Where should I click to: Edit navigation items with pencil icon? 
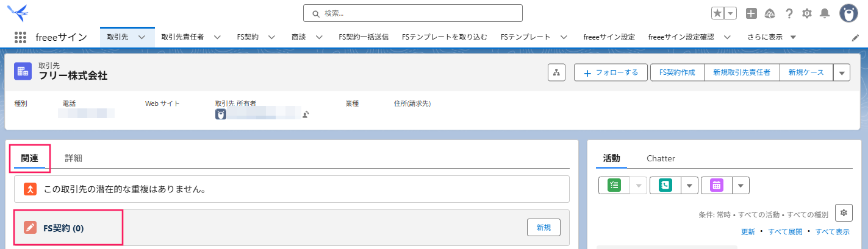(x=855, y=37)
